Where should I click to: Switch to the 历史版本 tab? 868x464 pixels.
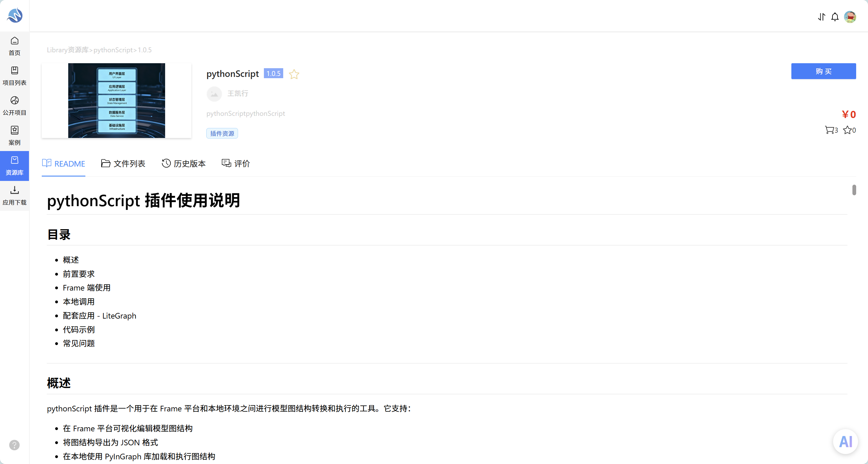tap(184, 164)
